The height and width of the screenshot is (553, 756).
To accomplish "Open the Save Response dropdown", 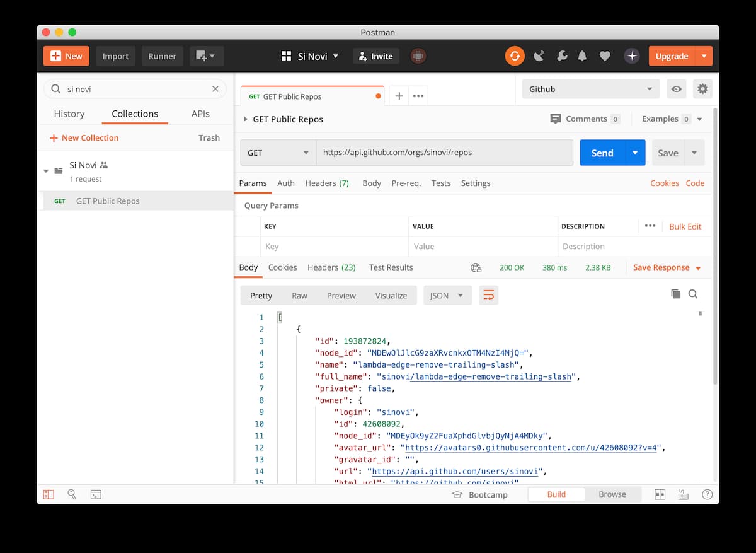I will pyautogui.click(x=667, y=267).
